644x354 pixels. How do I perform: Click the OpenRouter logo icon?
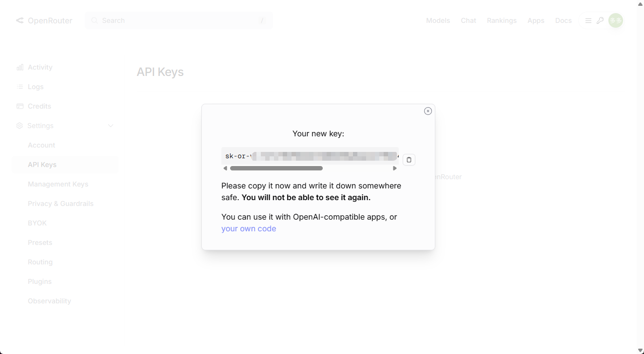(20, 20)
